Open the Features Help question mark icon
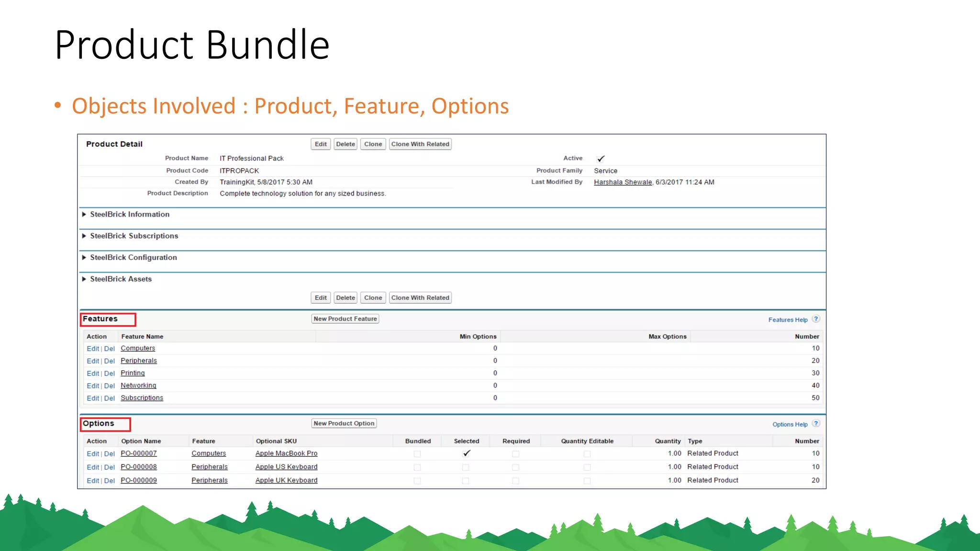The image size is (980, 551). (x=816, y=319)
